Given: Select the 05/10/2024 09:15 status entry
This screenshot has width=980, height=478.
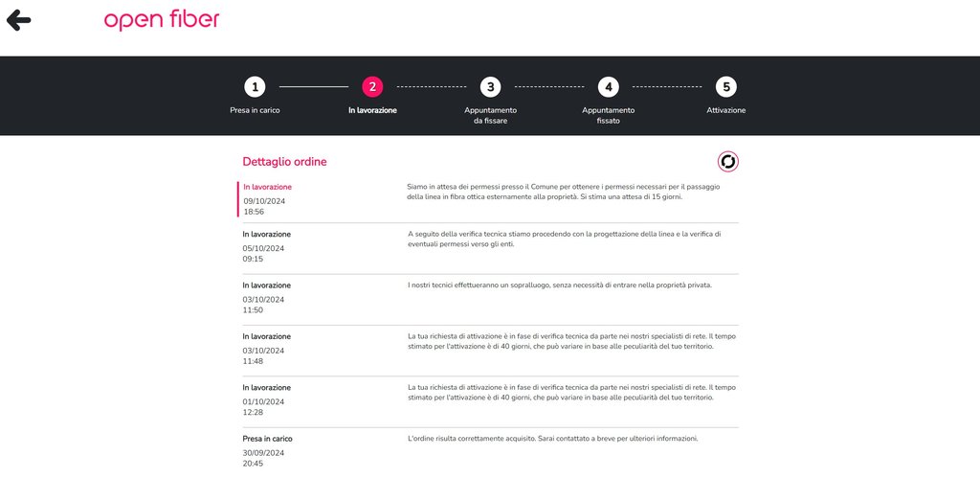Looking at the screenshot, I should tap(491, 247).
